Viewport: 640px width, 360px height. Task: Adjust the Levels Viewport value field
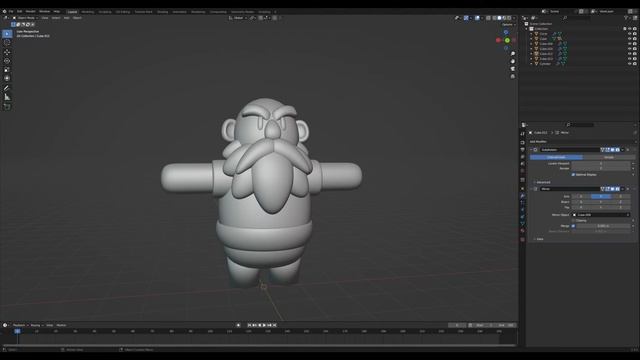601,163
